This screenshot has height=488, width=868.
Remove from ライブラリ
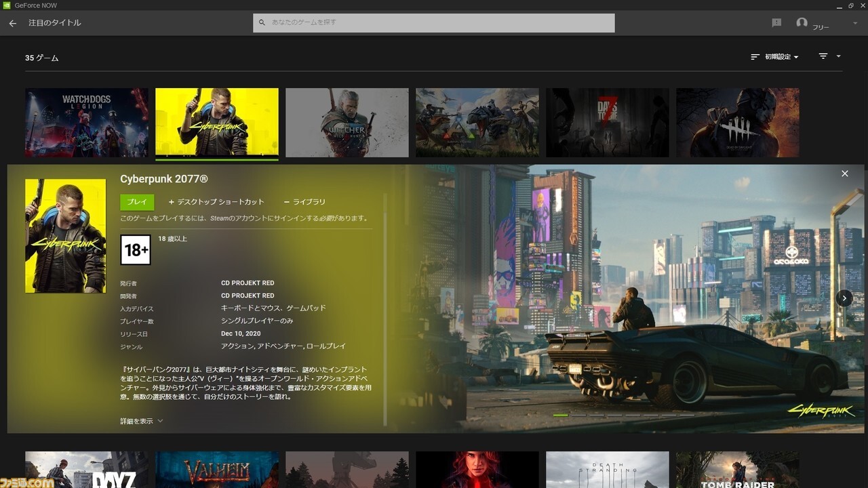point(304,202)
